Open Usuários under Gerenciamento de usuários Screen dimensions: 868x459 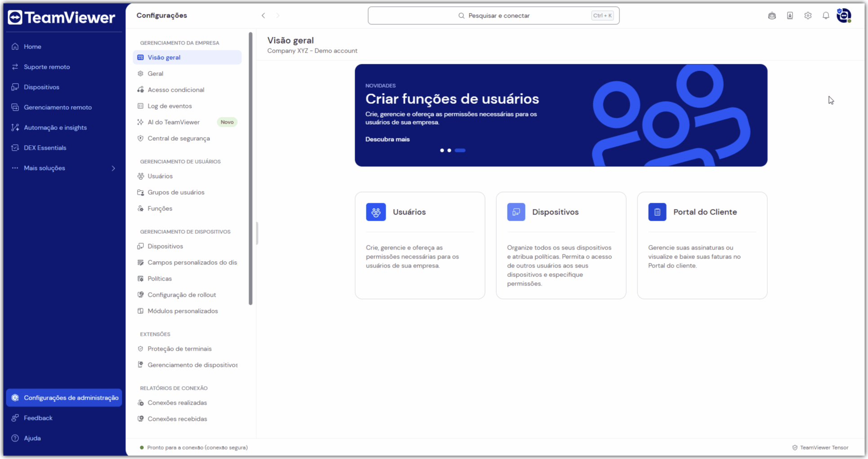click(x=187, y=176)
